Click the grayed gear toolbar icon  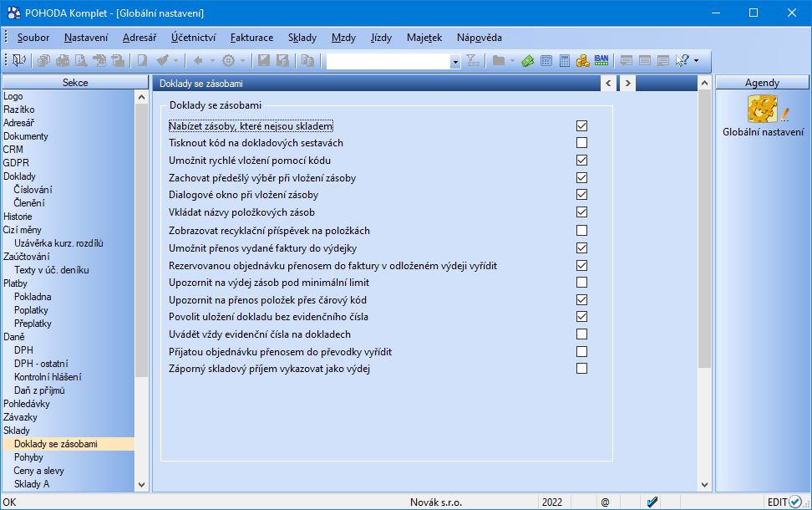click(x=228, y=61)
